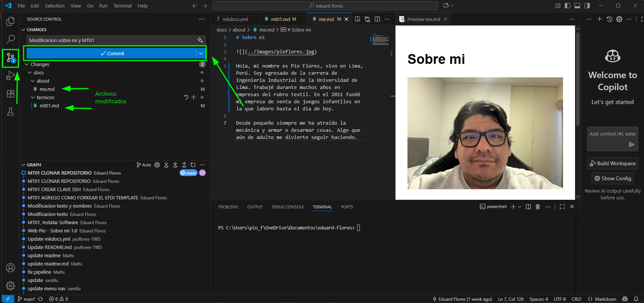Maximize the terminal panel size
Screen dimensions: 644x303
(x=562, y=207)
